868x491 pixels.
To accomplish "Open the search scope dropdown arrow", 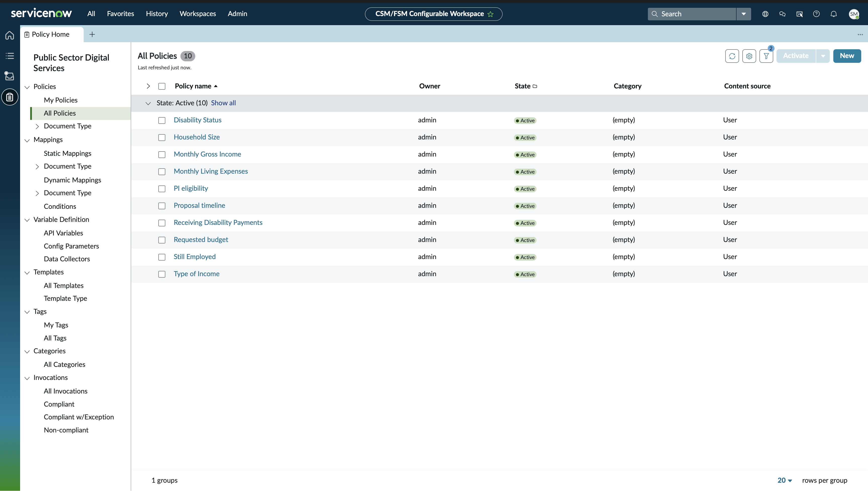I will pyautogui.click(x=743, y=14).
